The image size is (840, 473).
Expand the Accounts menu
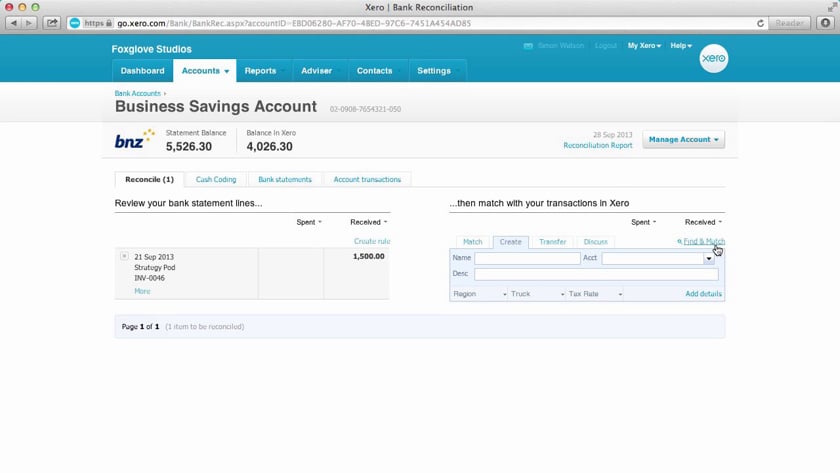205,71
